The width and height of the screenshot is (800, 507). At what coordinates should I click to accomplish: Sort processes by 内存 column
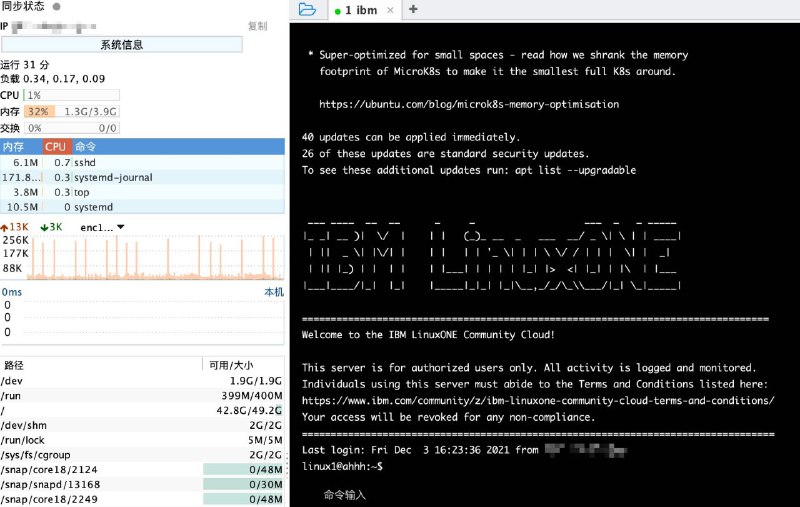(x=21, y=147)
